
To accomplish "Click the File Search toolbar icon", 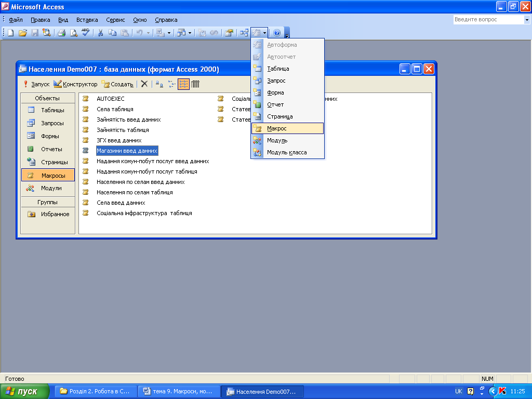I will 46,33.
